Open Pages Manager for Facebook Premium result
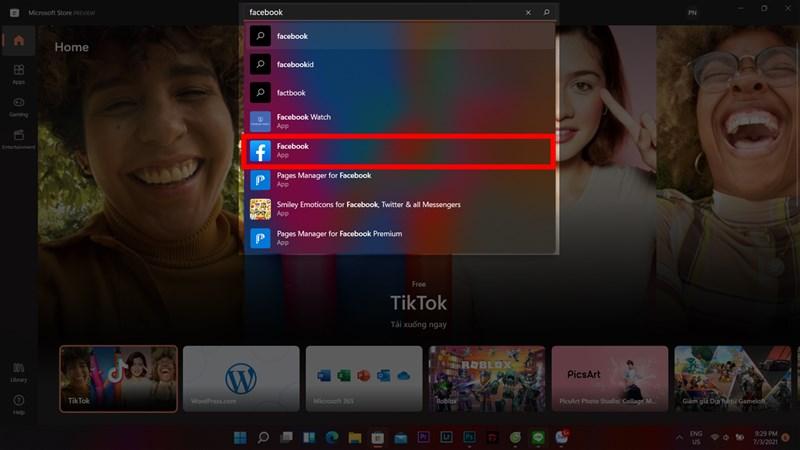Image resolution: width=800 pixels, height=450 pixels. coord(399,238)
